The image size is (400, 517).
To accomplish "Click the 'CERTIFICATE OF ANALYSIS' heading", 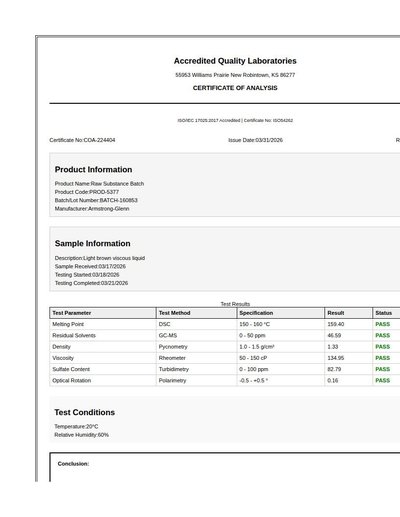I will click(235, 88).
